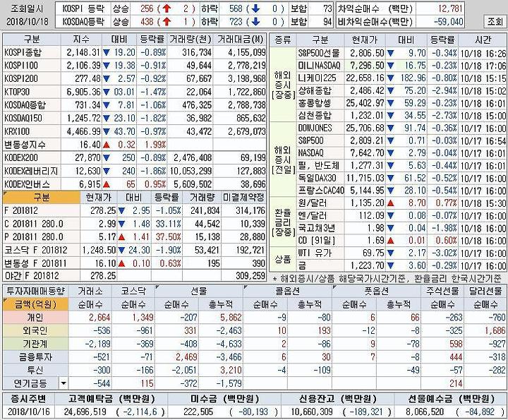
Task: Click the 미니NASDAQ row label
Action: tap(319, 66)
